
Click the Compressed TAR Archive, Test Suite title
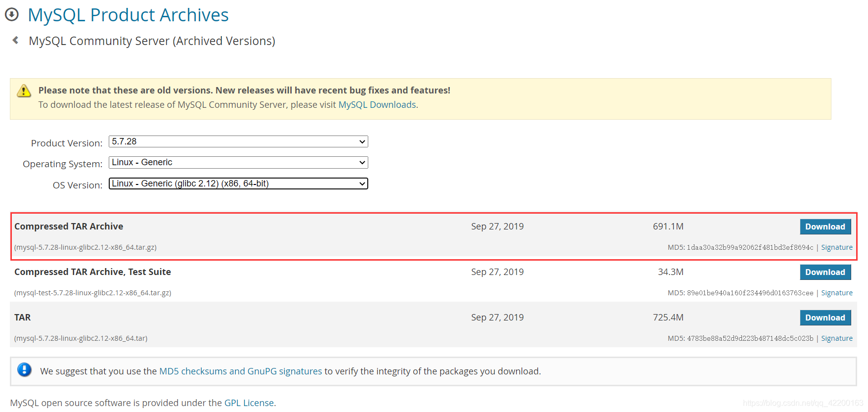point(92,272)
